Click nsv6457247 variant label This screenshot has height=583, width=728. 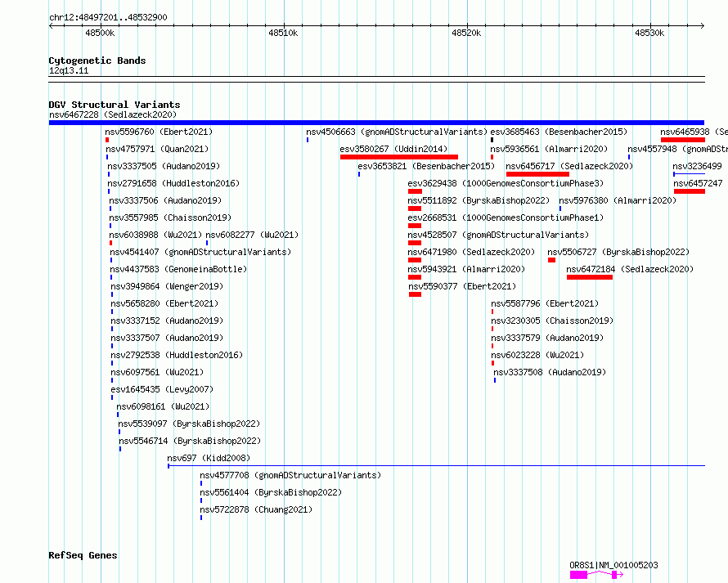[699, 183]
